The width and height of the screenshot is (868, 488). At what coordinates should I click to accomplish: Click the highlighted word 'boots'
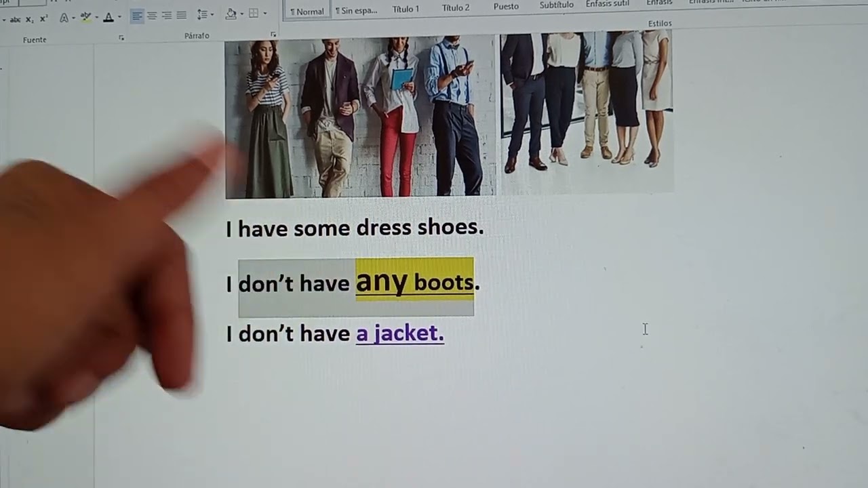point(443,283)
